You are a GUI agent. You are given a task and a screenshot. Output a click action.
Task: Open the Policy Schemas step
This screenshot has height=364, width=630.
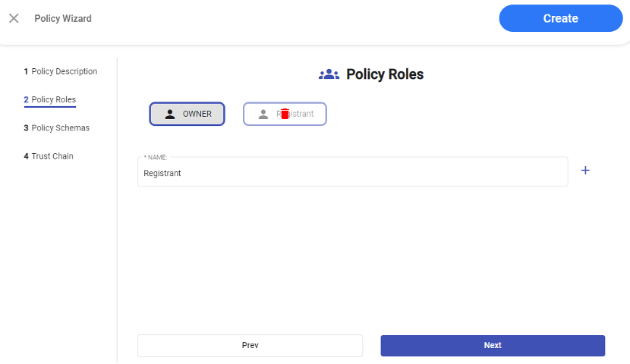(57, 128)
